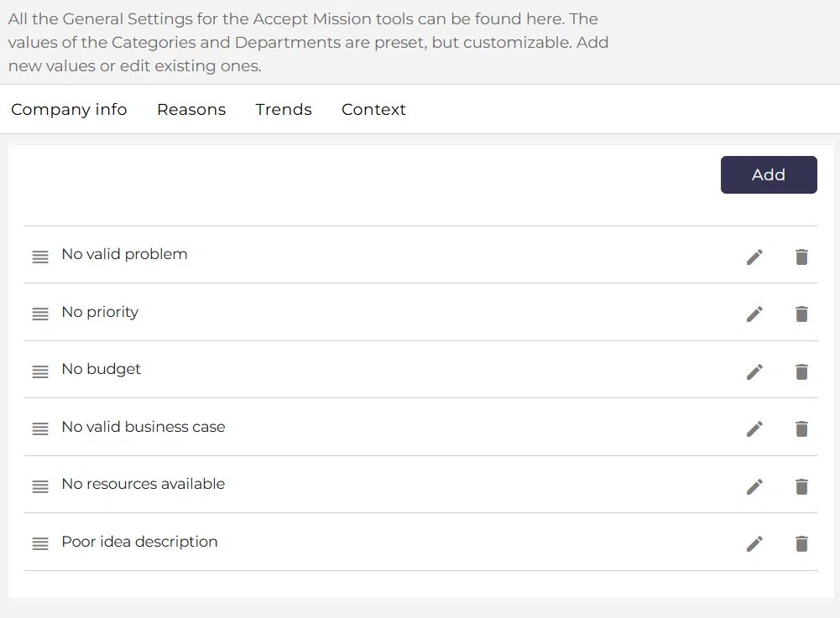Click the Add button
Screen dimensions: 840x618
[x=769, y=174]
